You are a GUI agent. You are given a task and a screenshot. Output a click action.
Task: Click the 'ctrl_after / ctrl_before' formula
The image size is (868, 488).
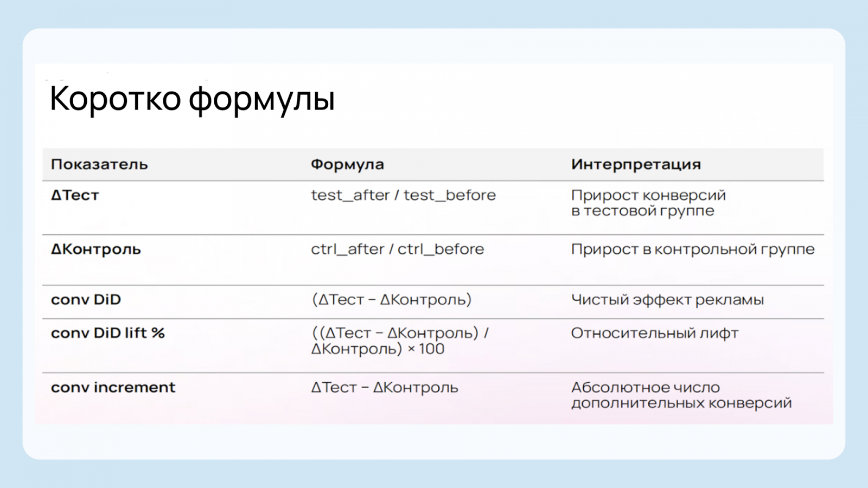(x=397, y=249)
